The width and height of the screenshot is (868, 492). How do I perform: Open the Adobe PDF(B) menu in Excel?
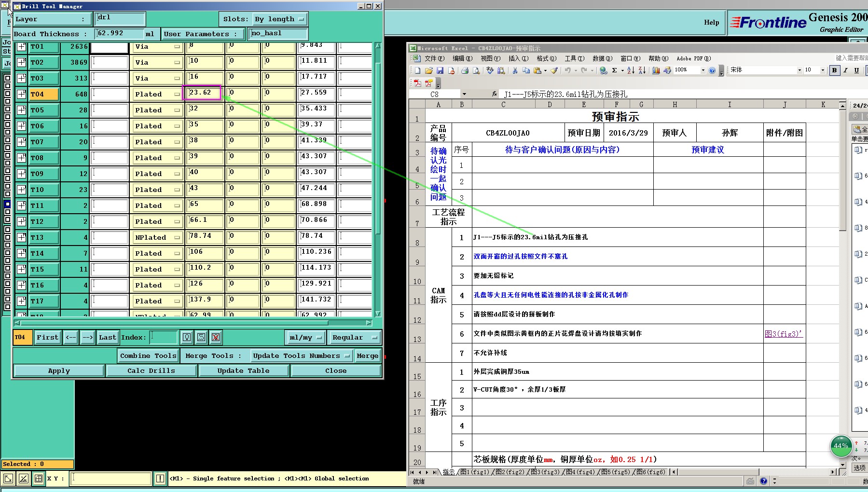point(694,58)
